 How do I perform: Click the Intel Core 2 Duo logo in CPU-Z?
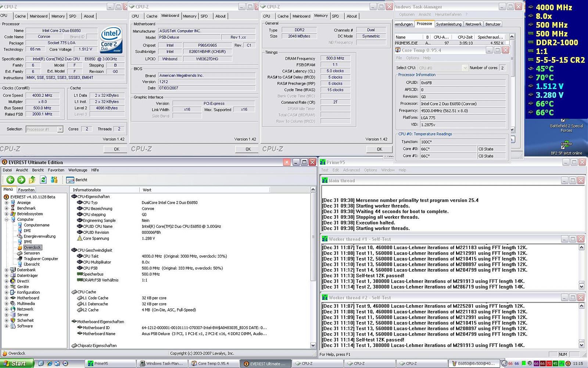(111, 40)
